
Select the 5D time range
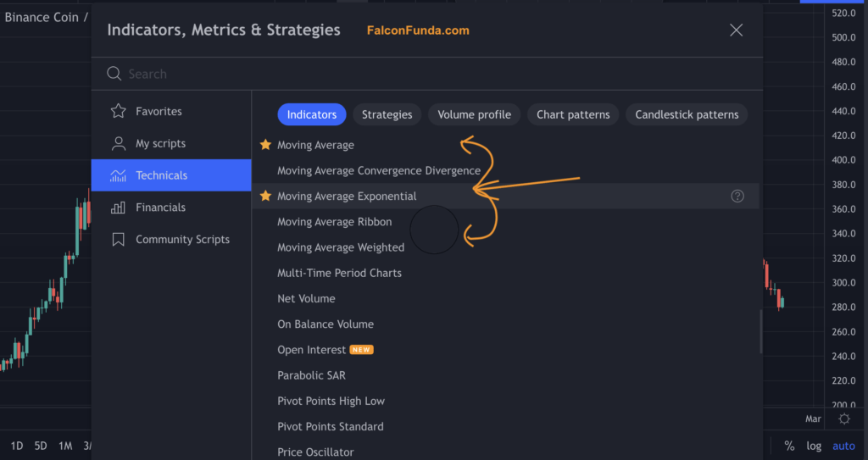(41, 446)
